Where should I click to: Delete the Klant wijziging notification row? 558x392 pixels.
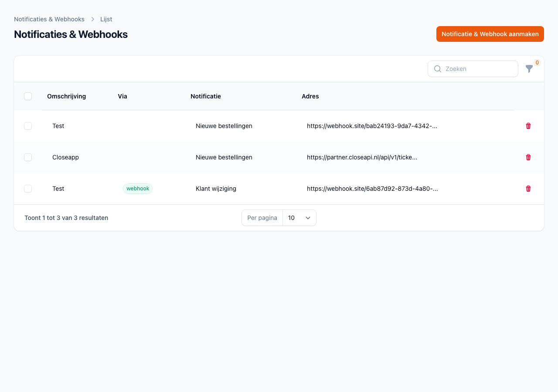tap(528, 189)
